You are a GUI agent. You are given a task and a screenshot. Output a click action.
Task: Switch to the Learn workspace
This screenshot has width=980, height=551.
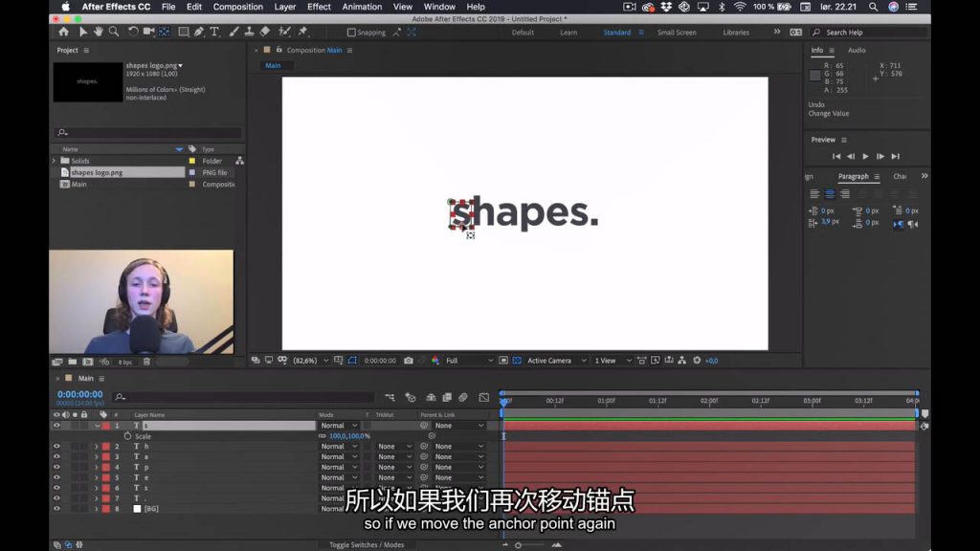(x=568, y=33)
